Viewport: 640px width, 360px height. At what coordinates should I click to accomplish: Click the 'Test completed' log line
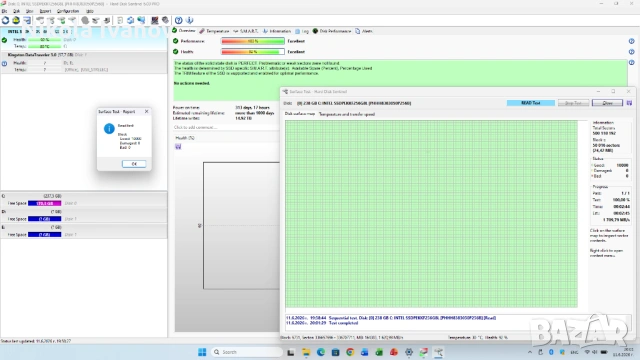coord(343,323)
